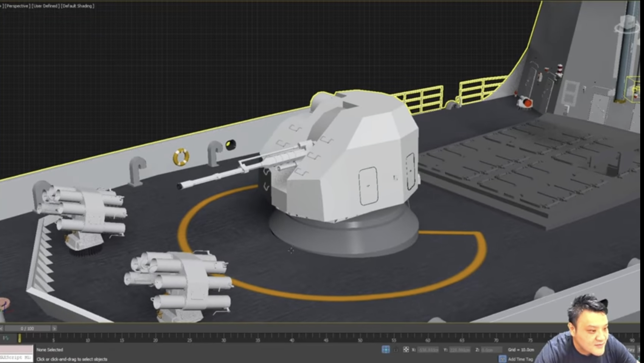Viewport: 644px width, 363px height.
Task: Open the mini curve editor icon beside the track bar
Action: click(x=5, y=338)
